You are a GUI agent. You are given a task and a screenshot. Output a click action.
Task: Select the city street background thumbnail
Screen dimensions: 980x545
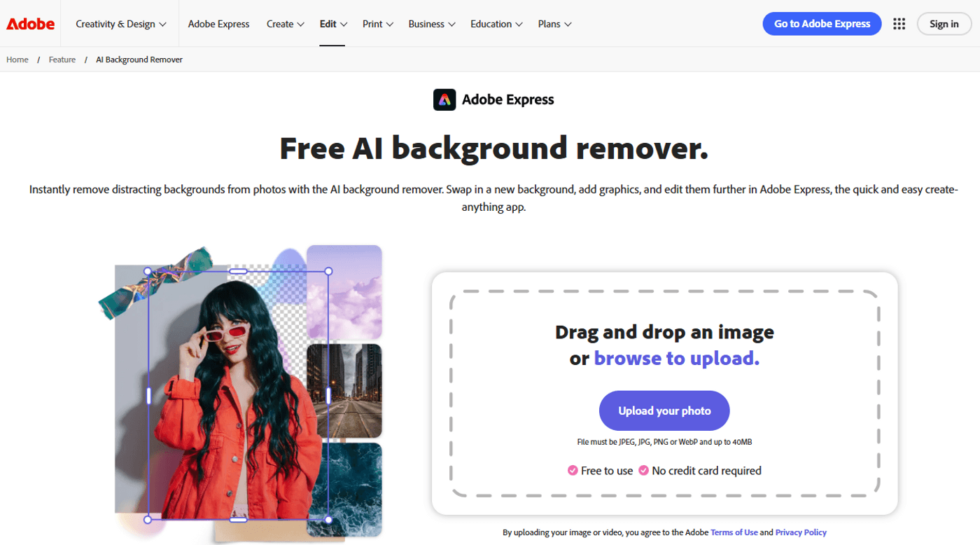[x=344, y=390]
